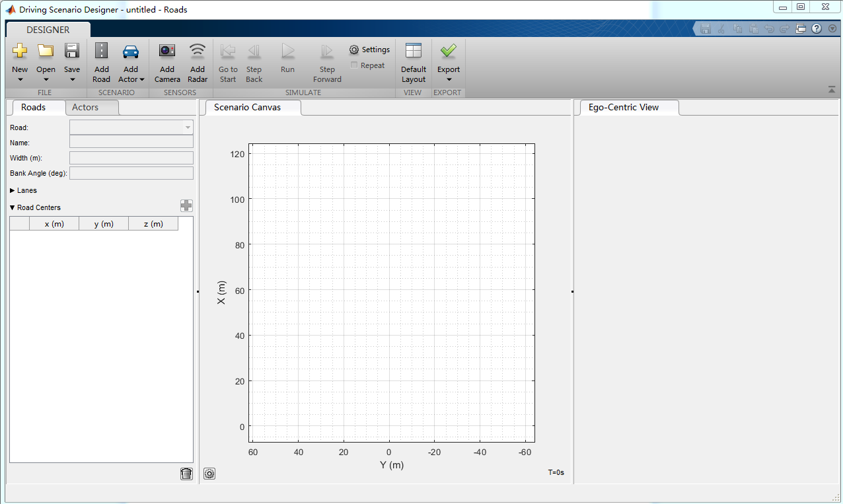Screen dimensions: 843x504
Task: Open the Road selection combo box
Action: [x=131, y=127]
